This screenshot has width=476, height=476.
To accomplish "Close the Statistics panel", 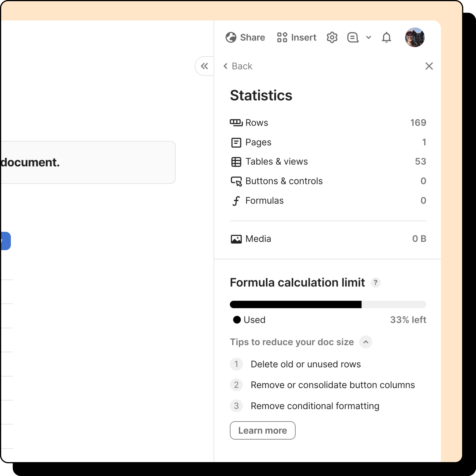I will point(429,66).
